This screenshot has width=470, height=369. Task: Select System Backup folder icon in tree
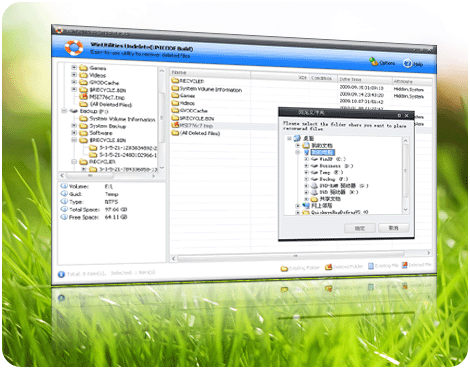coord(83,126)
